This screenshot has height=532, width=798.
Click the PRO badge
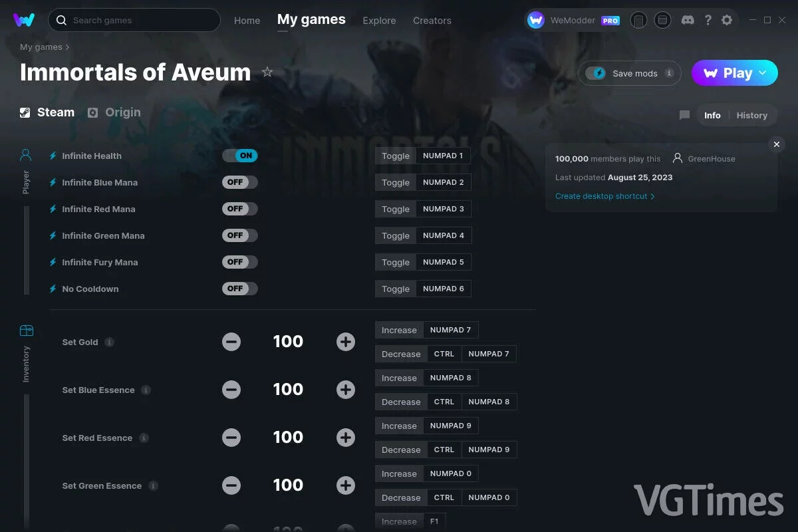610,21
